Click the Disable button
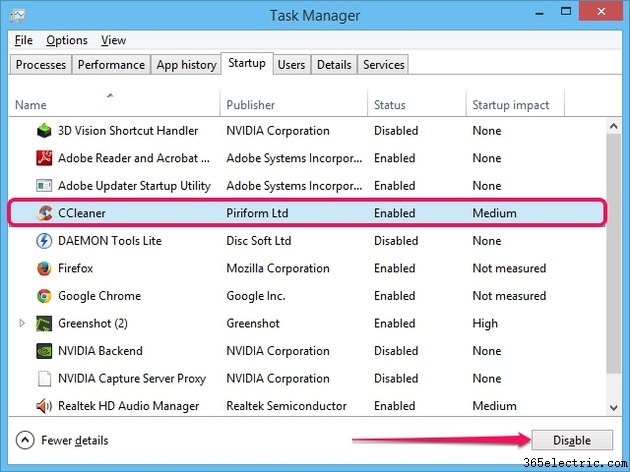 (572, 440)
